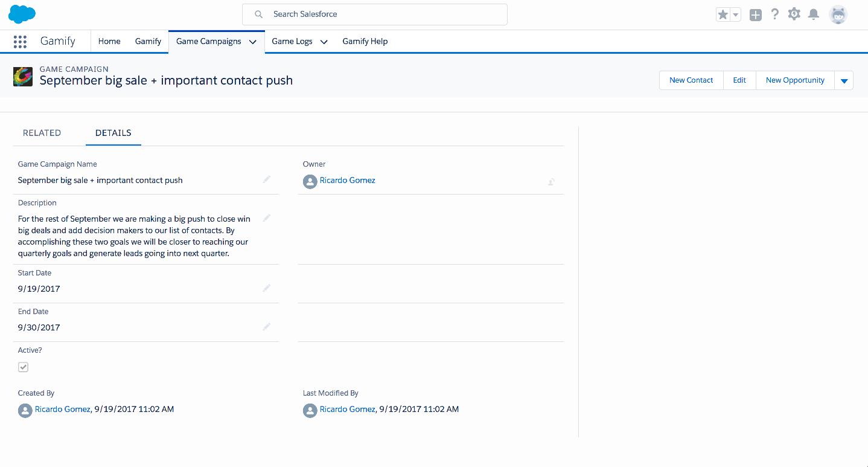Go to the Gamify Help tab
The height and width of the screenshot is (467, 868).
pos(365,42)
